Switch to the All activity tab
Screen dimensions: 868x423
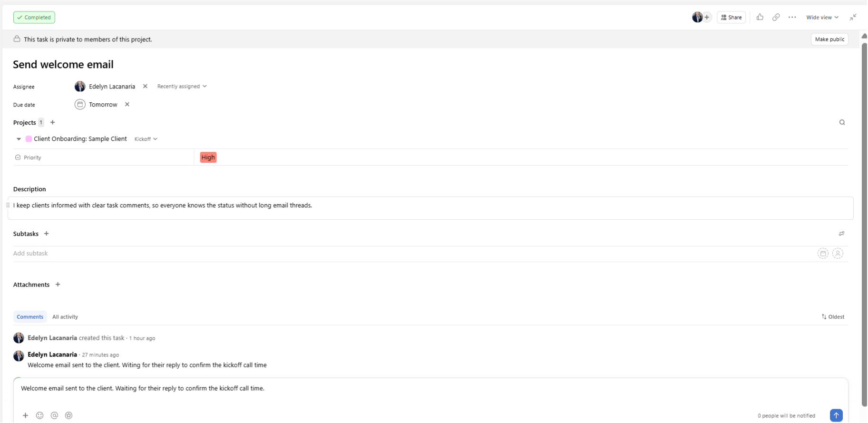(x=65, y=317)
